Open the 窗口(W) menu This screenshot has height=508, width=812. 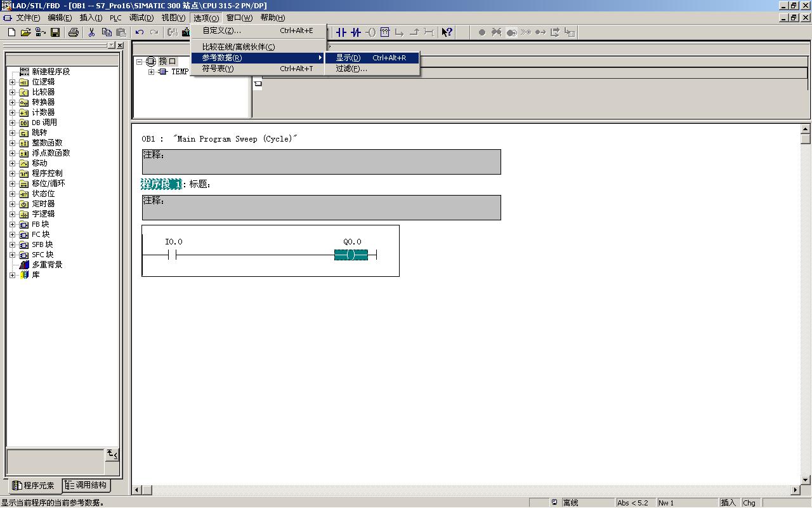[239, 18]
